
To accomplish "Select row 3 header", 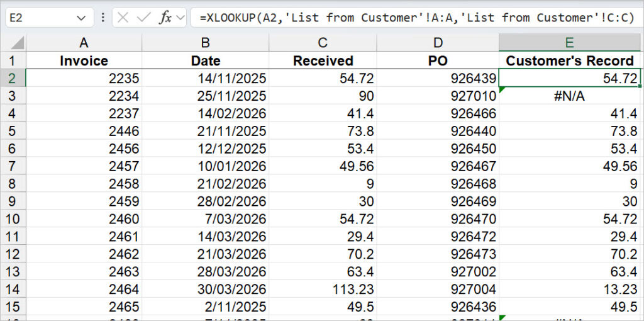I will click(13, 95).
